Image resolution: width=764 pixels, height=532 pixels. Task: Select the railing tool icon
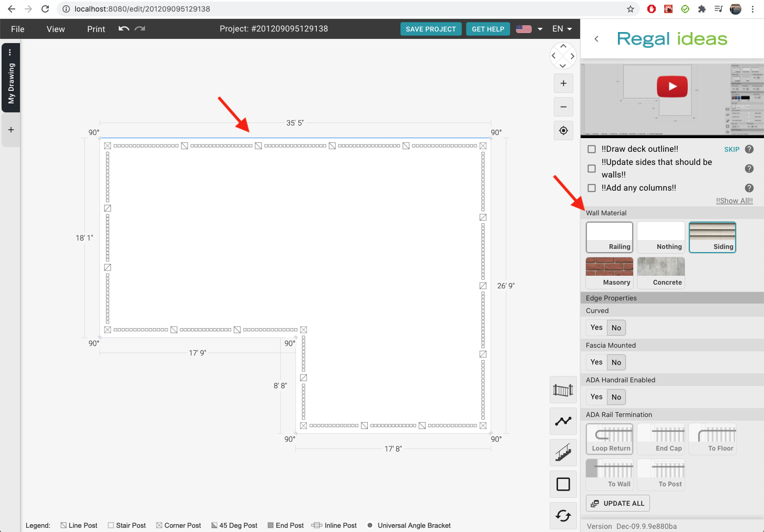pyautogui.click(x=563, y=390)
